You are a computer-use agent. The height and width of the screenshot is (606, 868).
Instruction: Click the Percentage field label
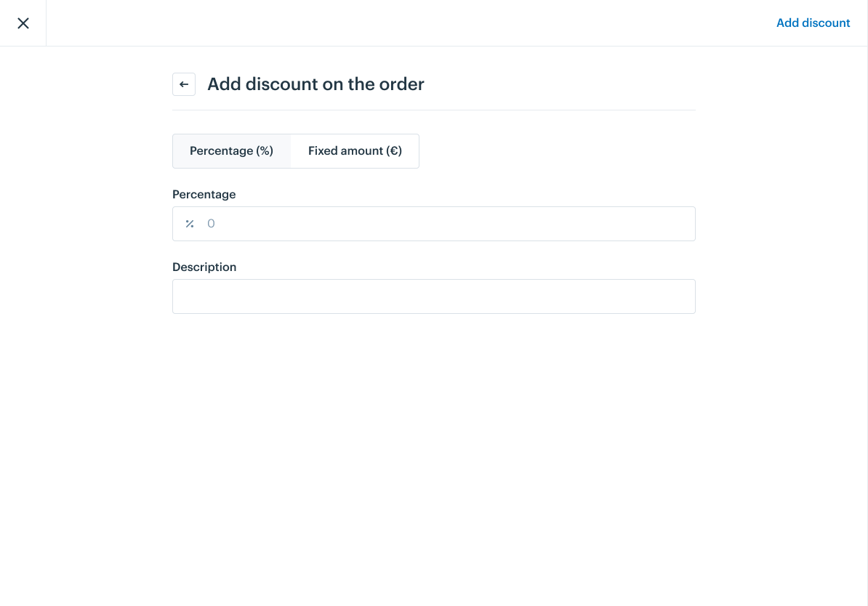pyautogui.click(x=204, y=194)
